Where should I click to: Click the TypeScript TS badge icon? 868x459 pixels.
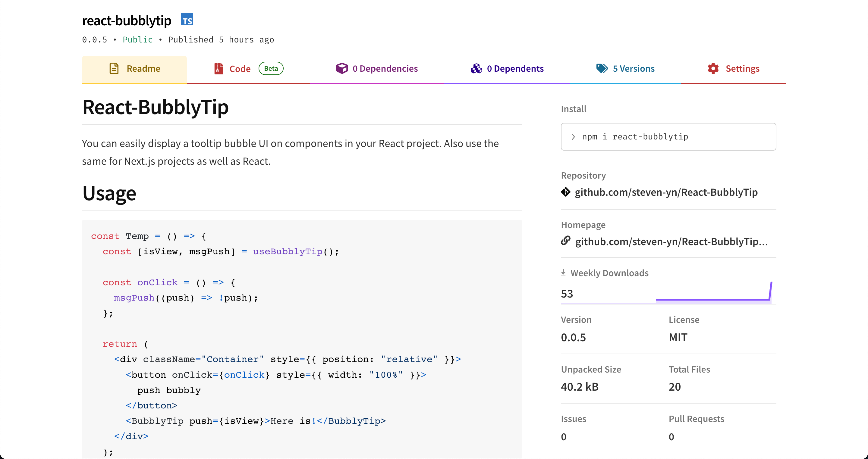pyautogui.click(x=187, y=20)
